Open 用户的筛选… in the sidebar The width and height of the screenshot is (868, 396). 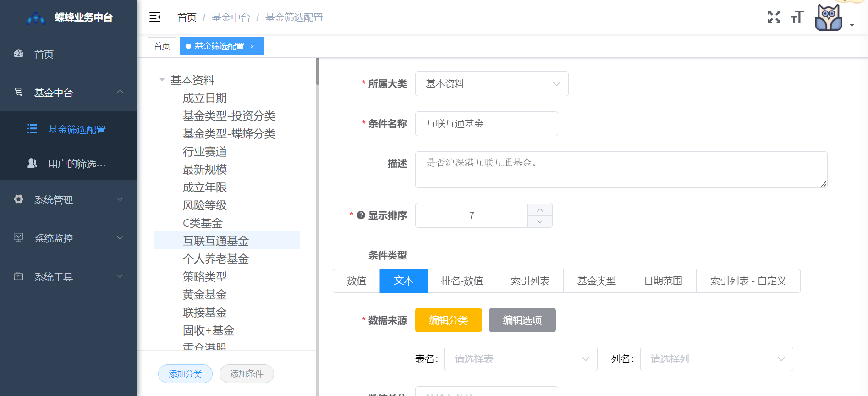click(69, 164)
